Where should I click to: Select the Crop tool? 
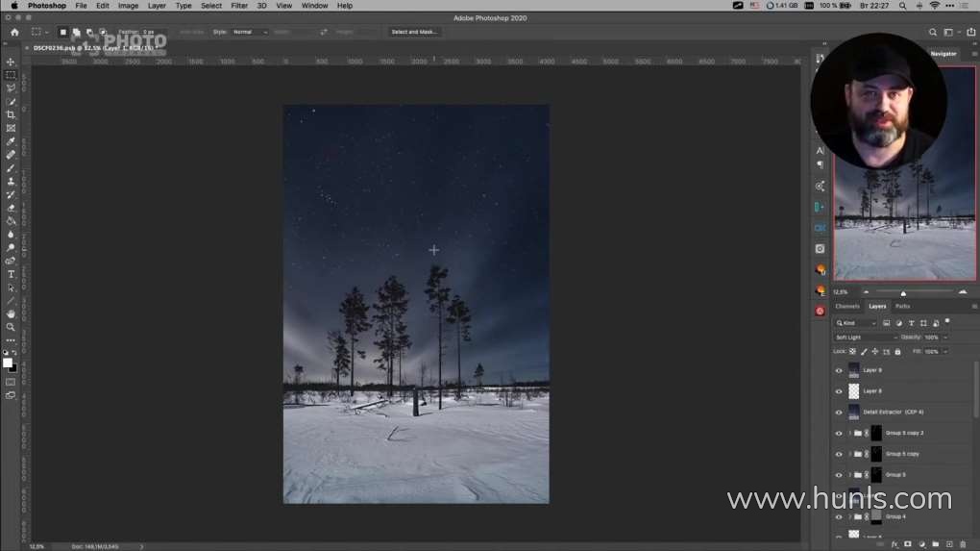coord(11,114)
